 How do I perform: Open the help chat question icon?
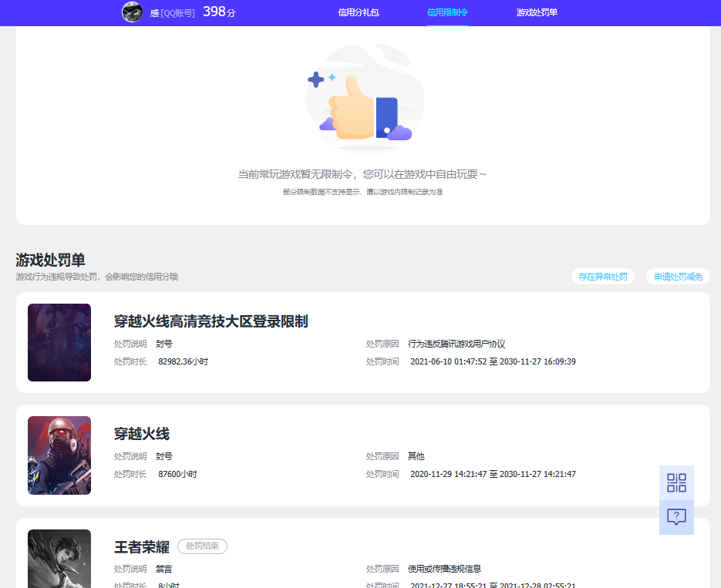click(676, 517)
